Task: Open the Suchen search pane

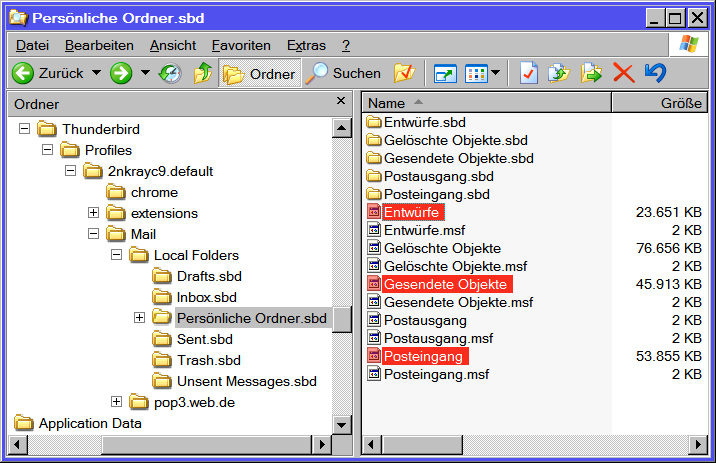Action: (345, 73)
